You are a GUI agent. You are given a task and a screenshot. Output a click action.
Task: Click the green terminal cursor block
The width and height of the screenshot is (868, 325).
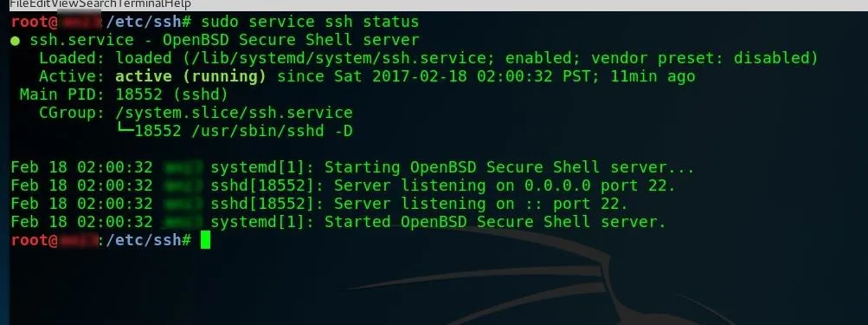pos(205,240)
